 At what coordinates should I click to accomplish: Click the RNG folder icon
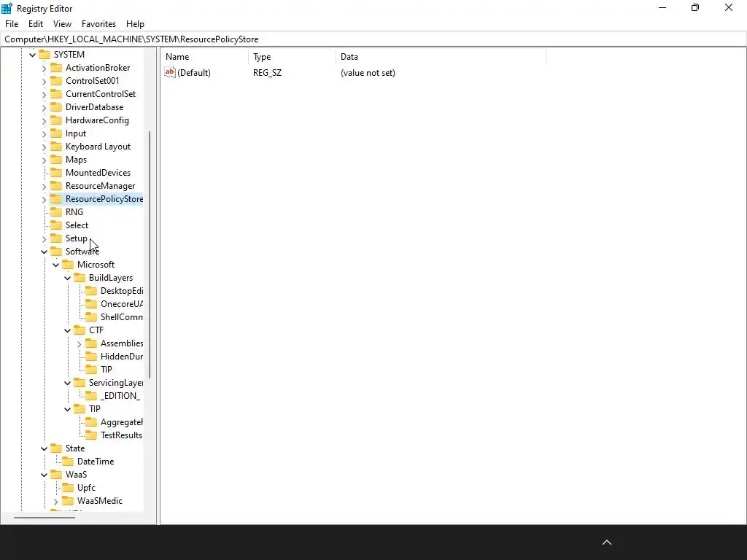pos(56,211)
